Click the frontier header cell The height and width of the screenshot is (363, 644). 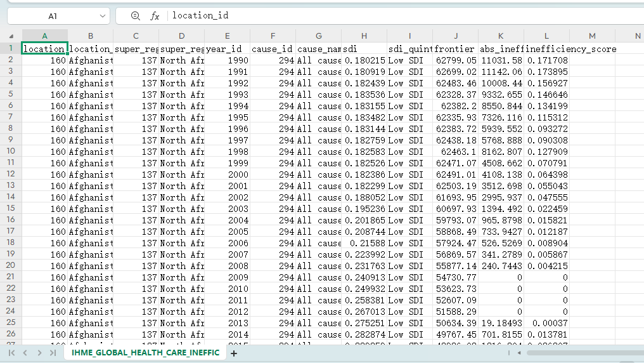click(x=456, y=49)
